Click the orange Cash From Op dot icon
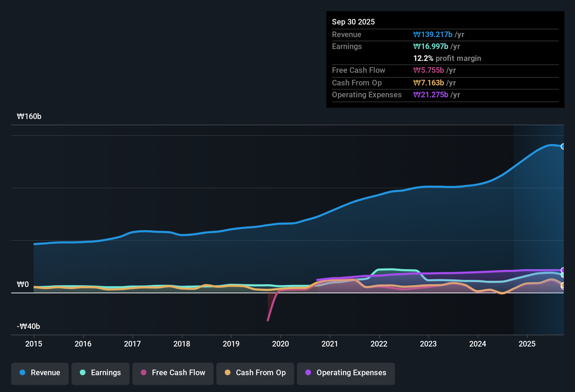Screen dimensions: 575x392 tap(228, 373)
